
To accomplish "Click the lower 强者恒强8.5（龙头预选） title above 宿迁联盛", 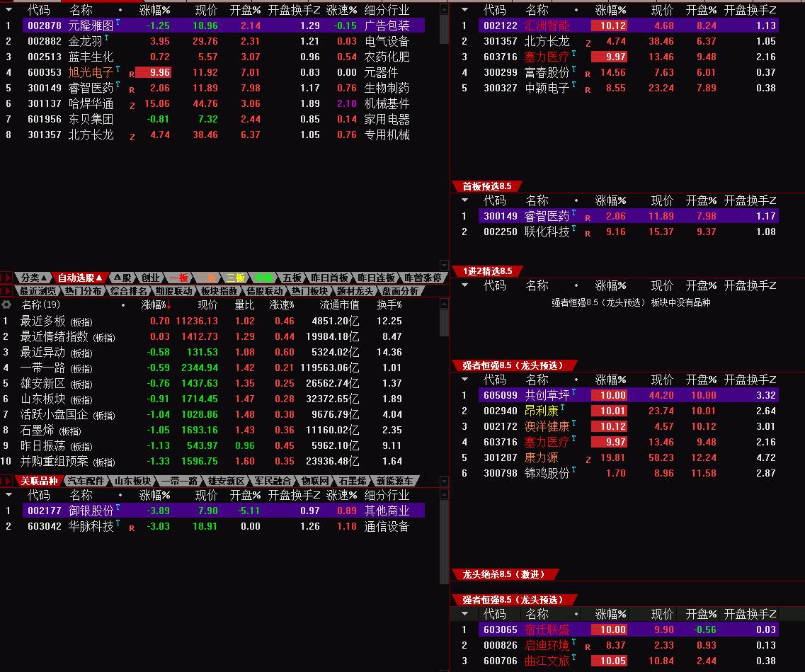I will point(513,600).
